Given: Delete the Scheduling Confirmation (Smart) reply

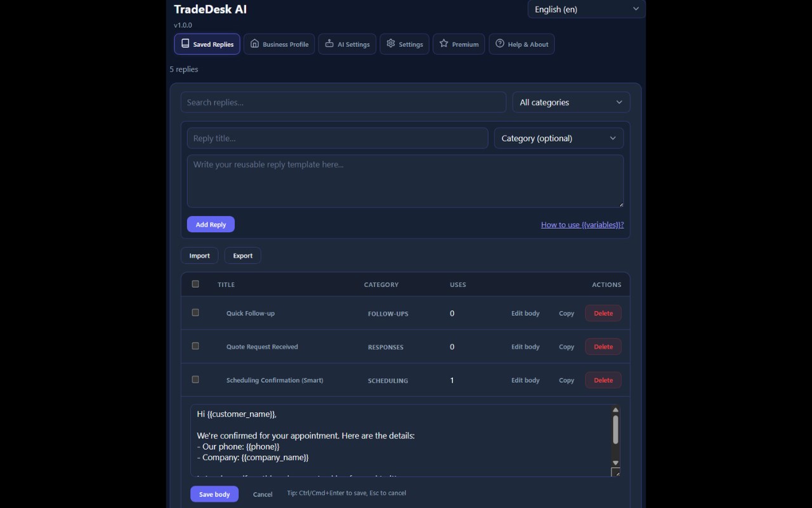Looking at the screenshot, I should click(603, 380).
